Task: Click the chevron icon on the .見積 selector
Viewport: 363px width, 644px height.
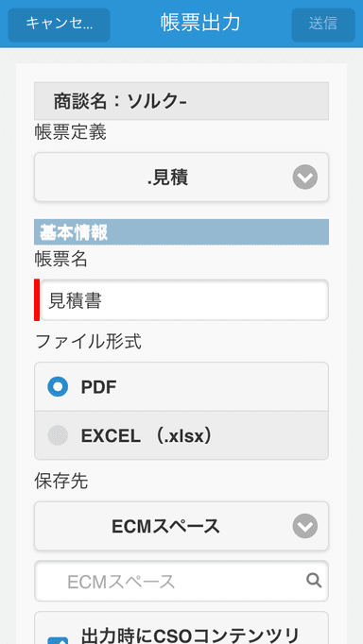Action: pos(305,177)
